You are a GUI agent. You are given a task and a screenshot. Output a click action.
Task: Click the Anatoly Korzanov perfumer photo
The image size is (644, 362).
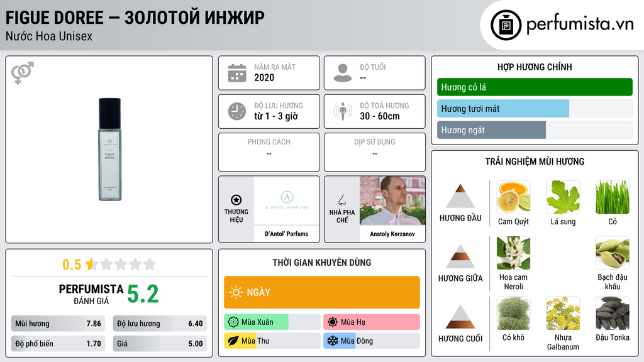pos(392,200)
